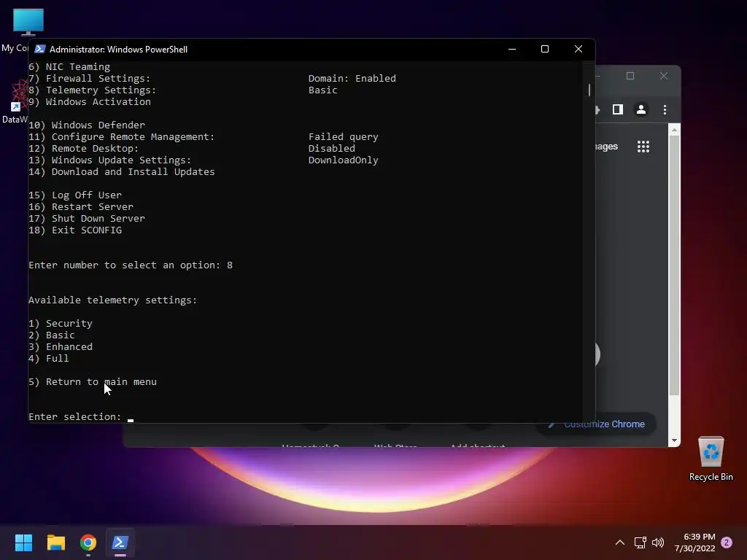Screen dimensions: 747x560
Task: Click '5) Return to main menu' line
Action: coord(93,381)
